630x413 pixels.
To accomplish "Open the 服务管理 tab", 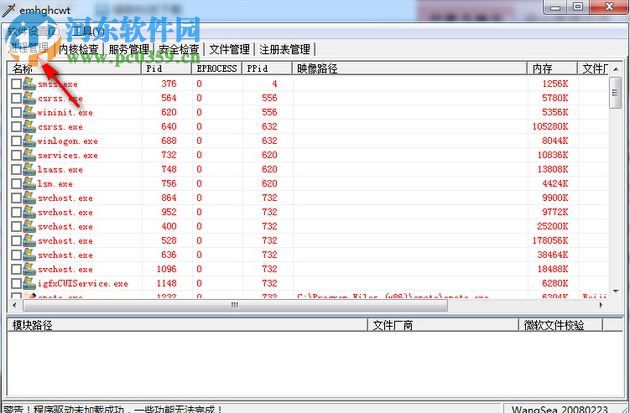I will click(x=129, y=49).
